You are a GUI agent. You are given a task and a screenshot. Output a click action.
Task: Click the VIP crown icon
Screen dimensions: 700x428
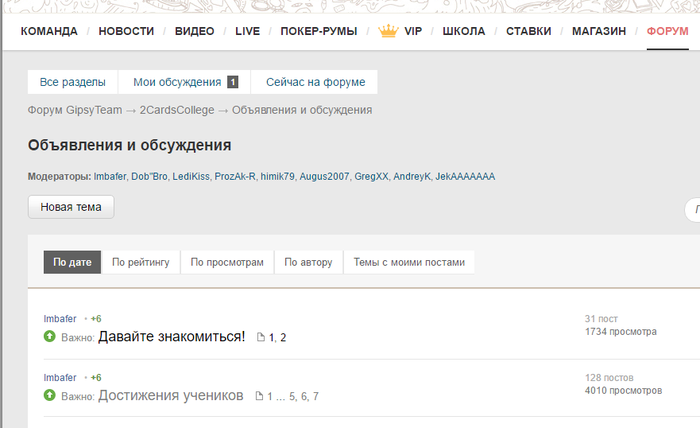388,31
